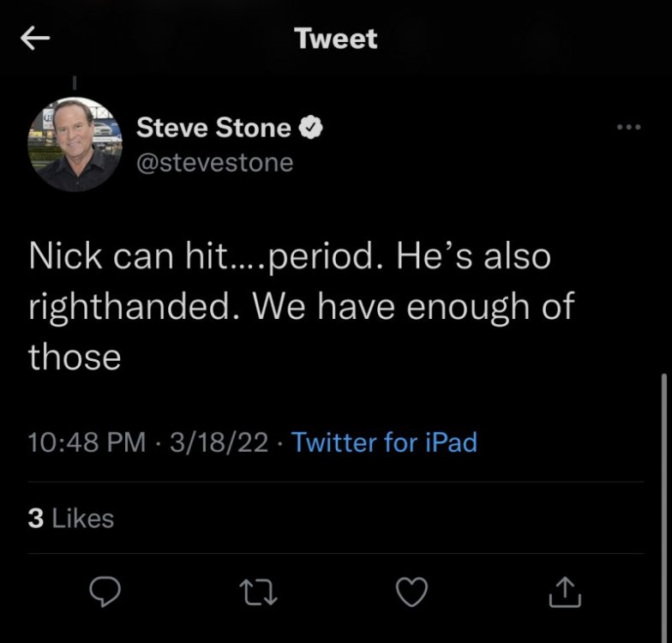Screen dimensions: 672x643
Task: Open the three-dot more options menu
Action: coord(630,126)
